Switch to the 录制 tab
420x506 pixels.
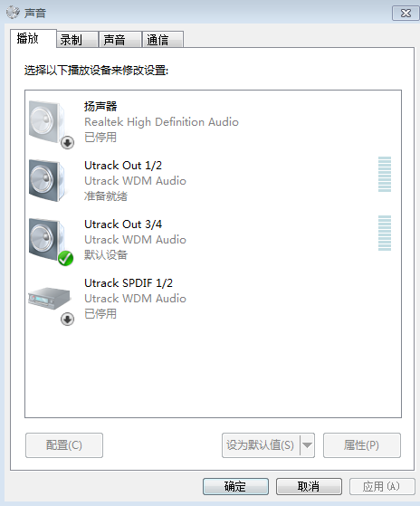(x=78, y=40)
